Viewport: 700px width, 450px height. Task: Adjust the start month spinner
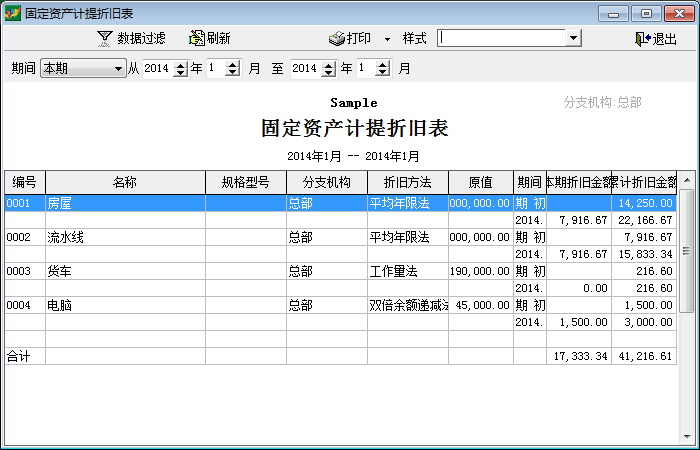(232, 69)
